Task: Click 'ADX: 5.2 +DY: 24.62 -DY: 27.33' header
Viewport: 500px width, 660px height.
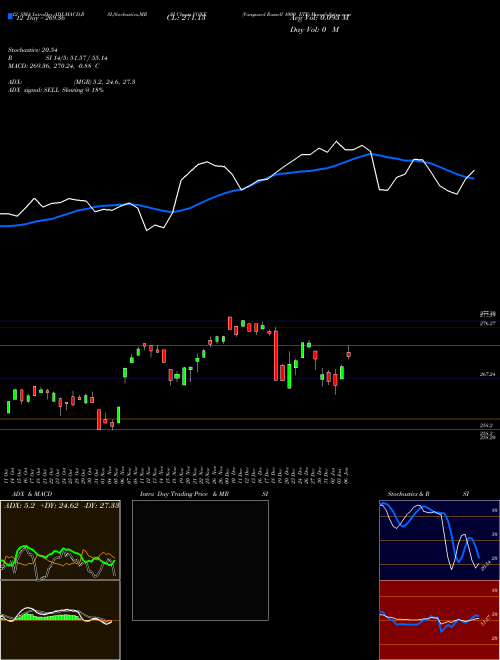Action: (x=61, y=505)
